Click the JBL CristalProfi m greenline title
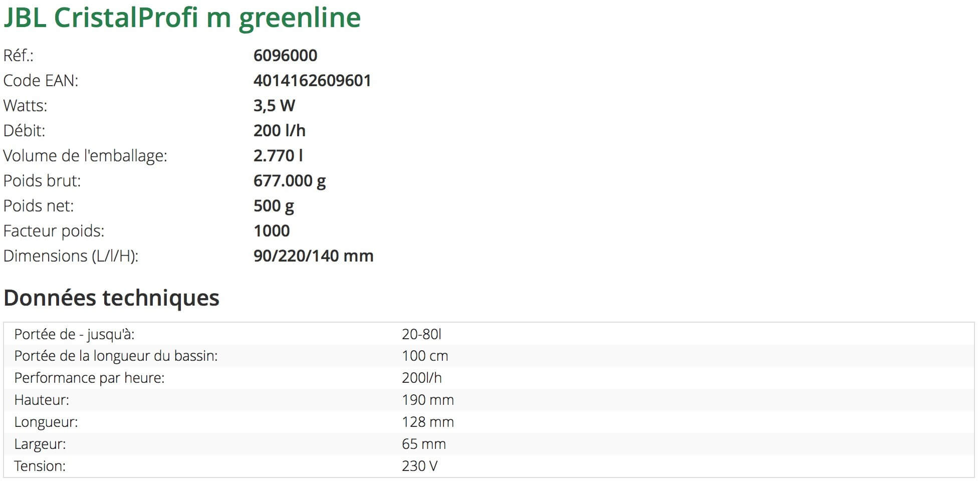 point(182,19)
